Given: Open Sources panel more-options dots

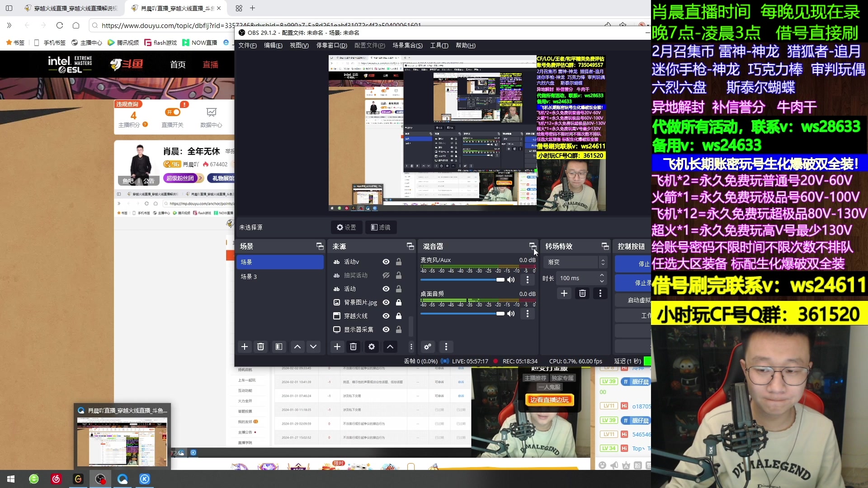Looking at the screenshot, I should coord(411,347).
